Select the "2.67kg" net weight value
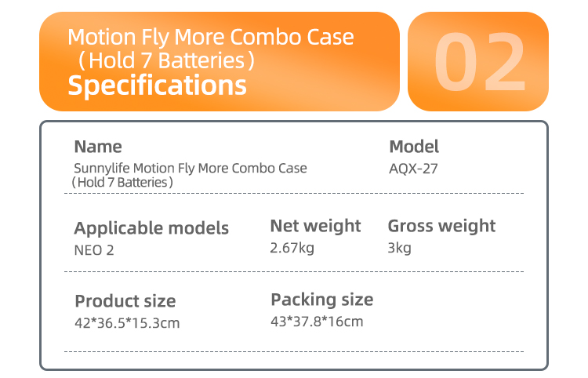 292,248
